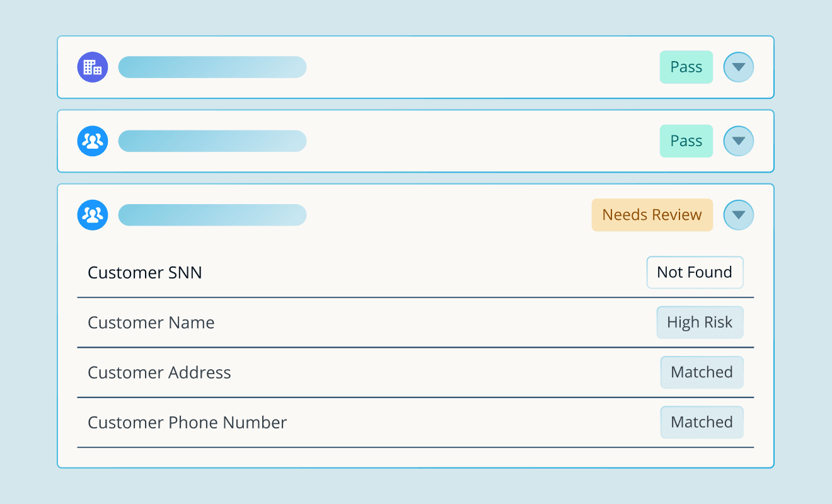Select the Customer Address row label

159,372
